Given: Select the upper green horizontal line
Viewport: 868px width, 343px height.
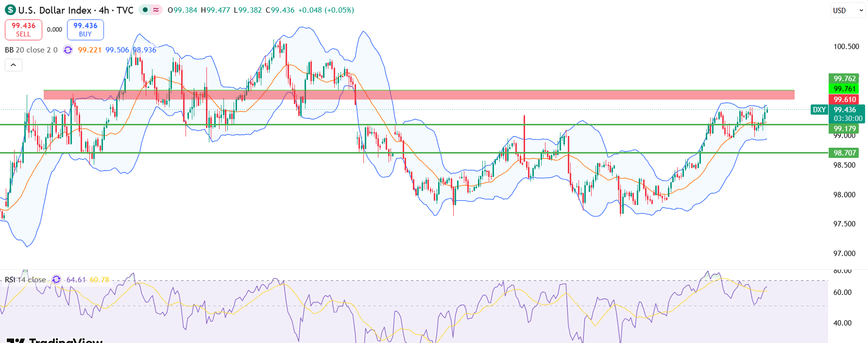Looking at the screenshot, I should tap(413, 124).
